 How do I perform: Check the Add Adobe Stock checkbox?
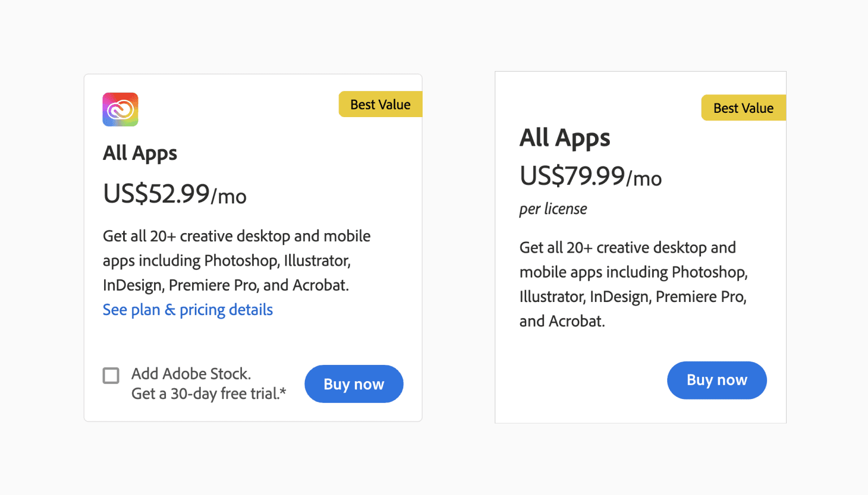[111, 375]
